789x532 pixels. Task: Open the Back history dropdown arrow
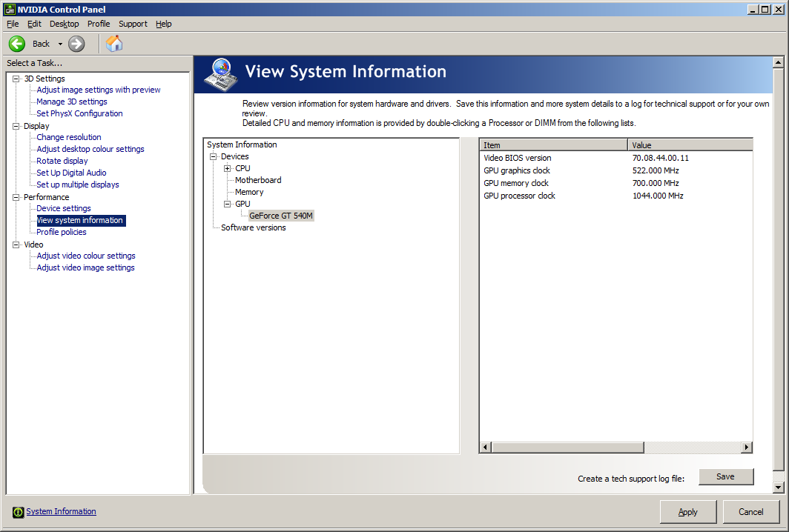[x=60, y=44]
